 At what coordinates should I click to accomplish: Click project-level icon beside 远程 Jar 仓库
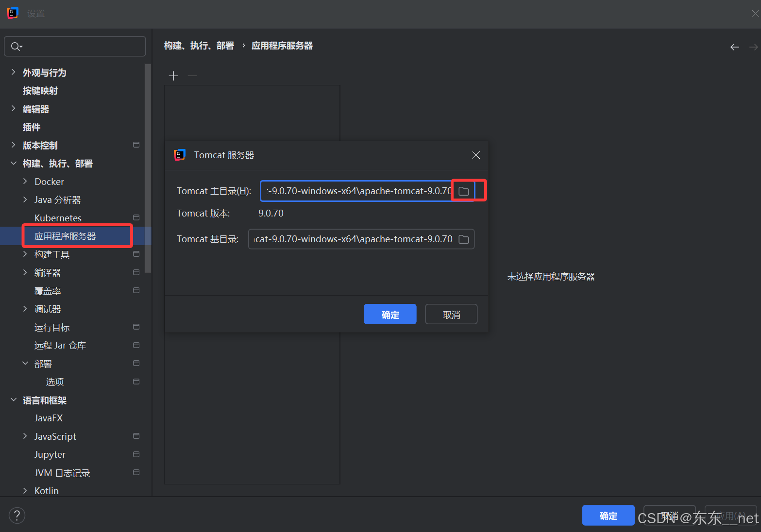(x=136, y=345)
